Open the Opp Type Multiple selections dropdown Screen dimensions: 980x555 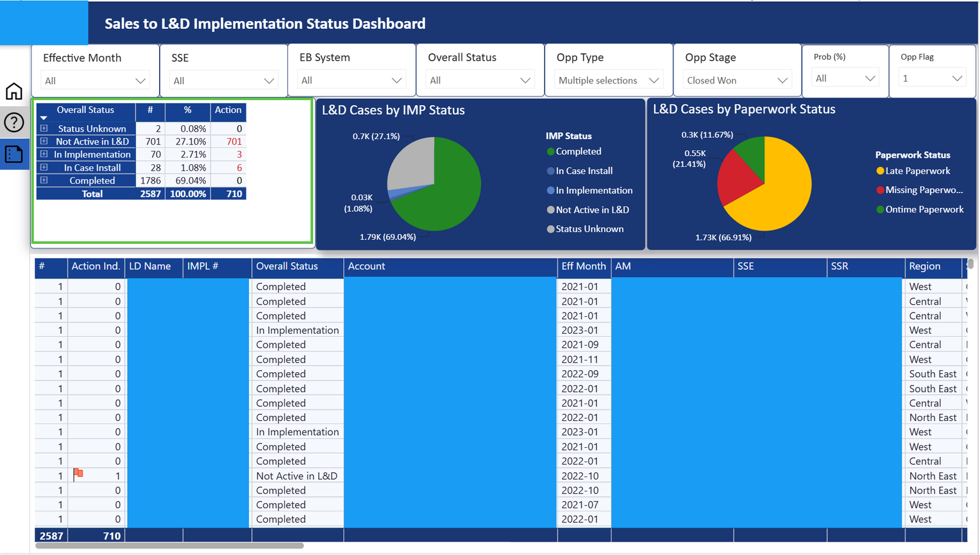pyautogui.click(x=608, y=80)
